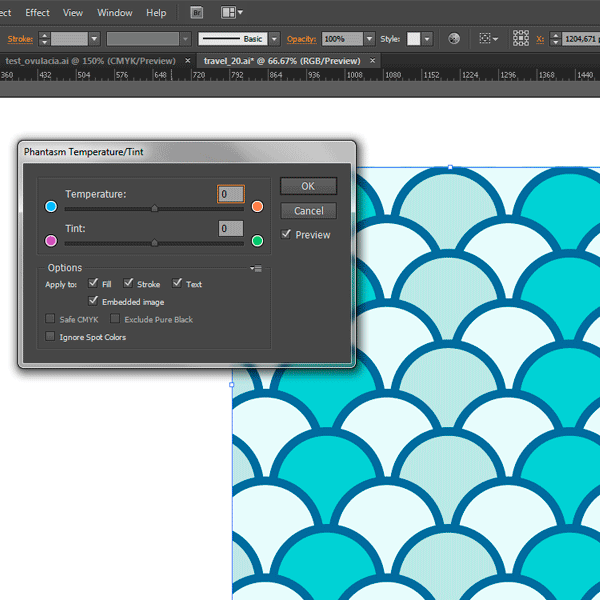Close the travel_20.ai document tab

pyautogui.click(x=372, y=61)
